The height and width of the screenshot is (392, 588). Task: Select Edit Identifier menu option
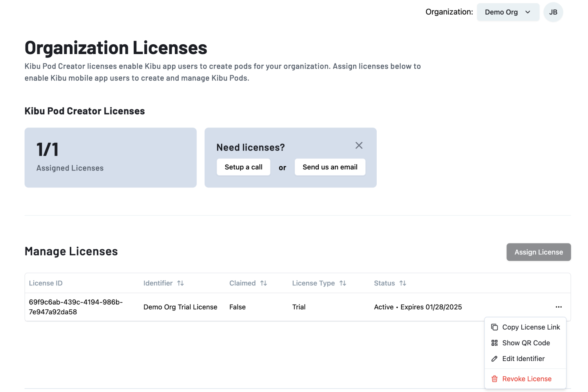(x=525, y=359)
